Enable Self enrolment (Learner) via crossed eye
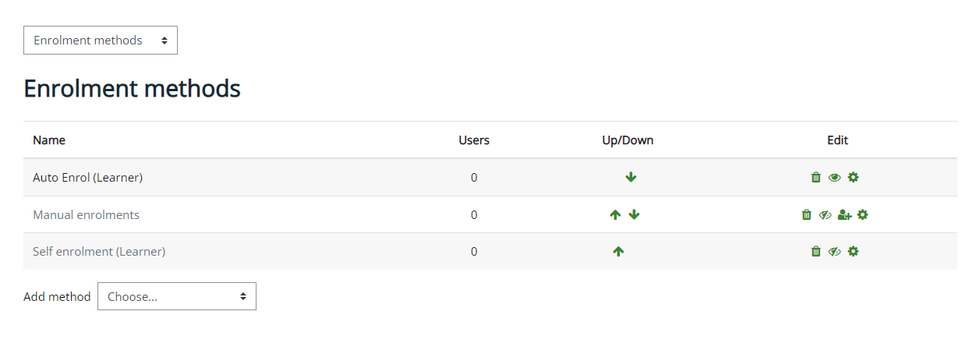The width and height of the screenshot is (980, 343). [x=834, y=251]
